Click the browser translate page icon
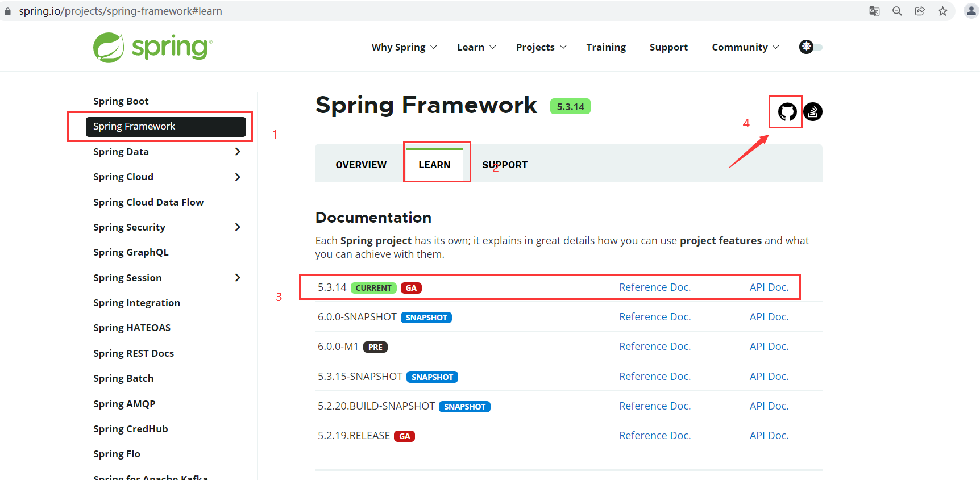Image resolution: width=980 pixels, height=480 pixels. [874, 11]
